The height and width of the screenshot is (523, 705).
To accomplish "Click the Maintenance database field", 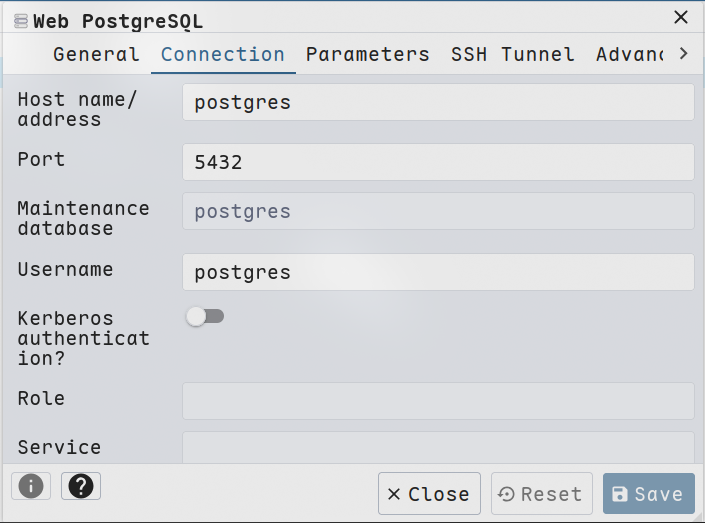I will tap(438, 212).
